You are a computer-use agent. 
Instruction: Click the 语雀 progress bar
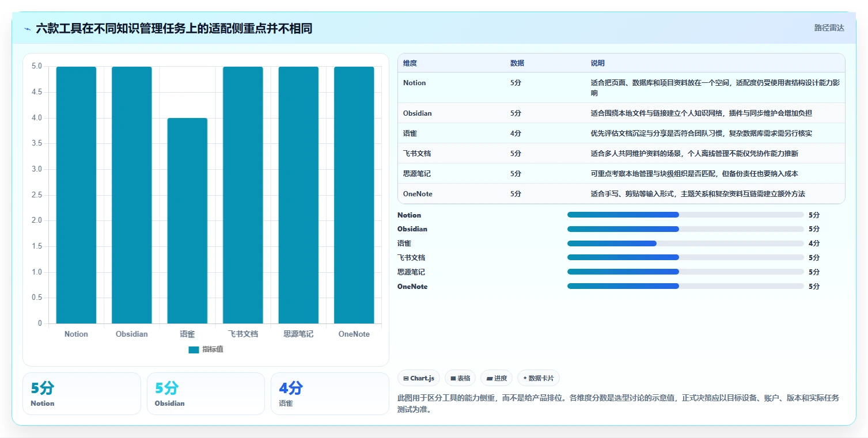click(x=685, y=243)
